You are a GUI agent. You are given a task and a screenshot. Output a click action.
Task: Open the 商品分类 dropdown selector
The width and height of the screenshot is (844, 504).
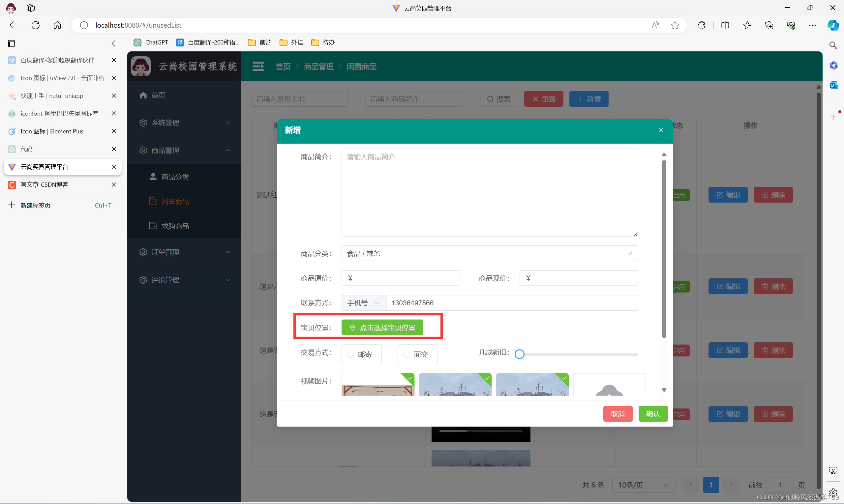(488, 253)
